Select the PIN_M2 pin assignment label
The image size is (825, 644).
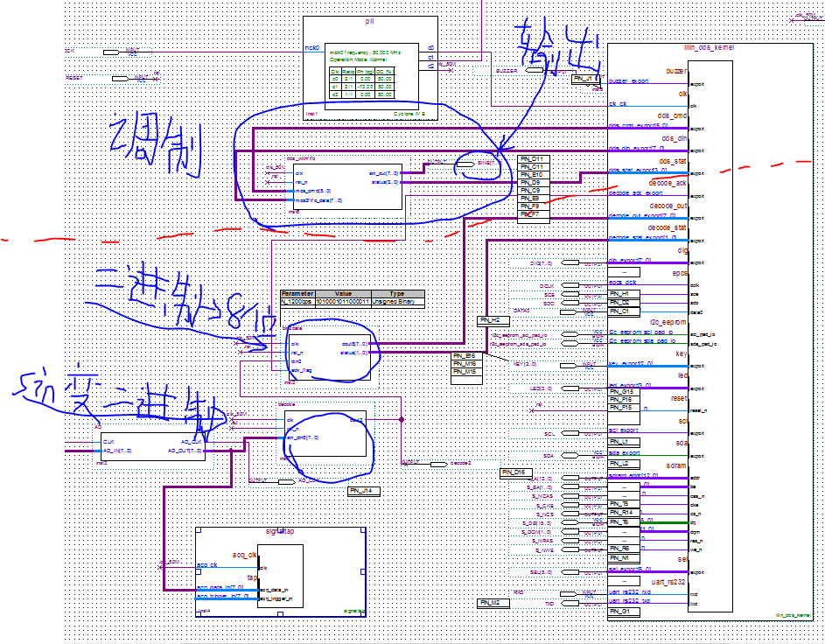click(x=493, y=603)
